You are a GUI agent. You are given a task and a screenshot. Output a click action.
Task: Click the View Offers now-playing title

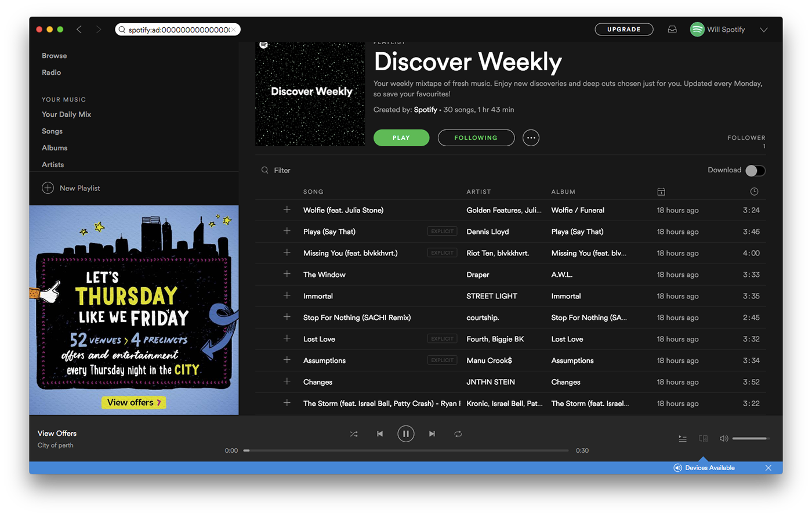pyautogui.click(x=57, y=434)
